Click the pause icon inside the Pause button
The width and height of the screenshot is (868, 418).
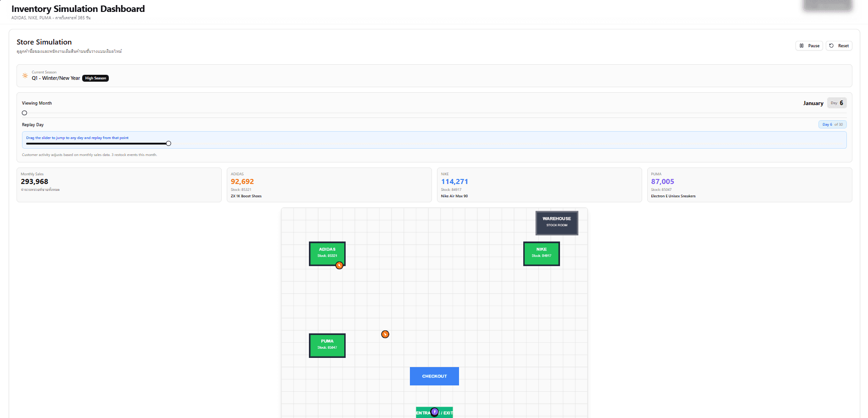[x=802, y=45]
